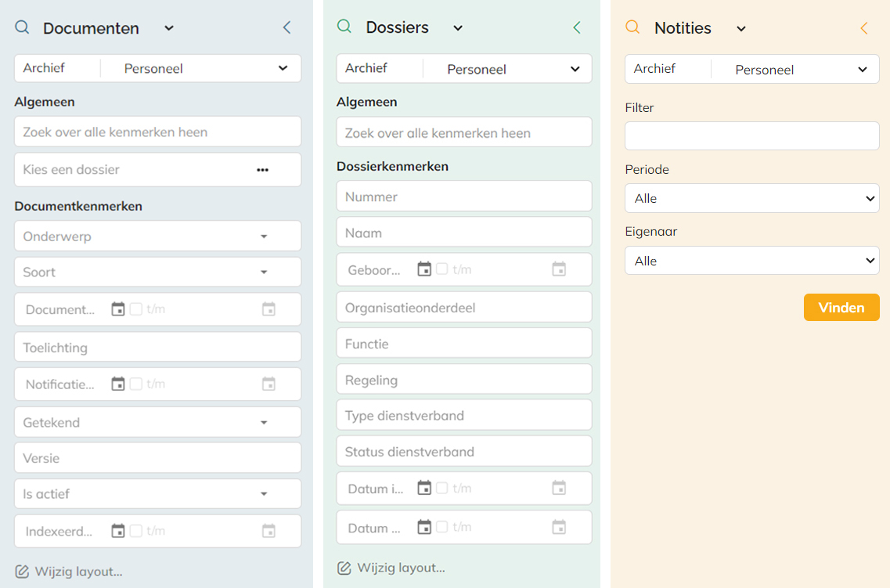Click the Versie input field
Viewport: 890px width, 588px height.
[x=158, y=458]
